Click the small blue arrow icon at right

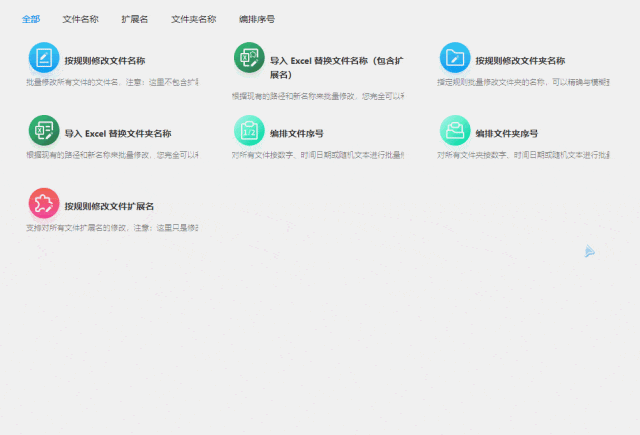(x=590, y=251)
